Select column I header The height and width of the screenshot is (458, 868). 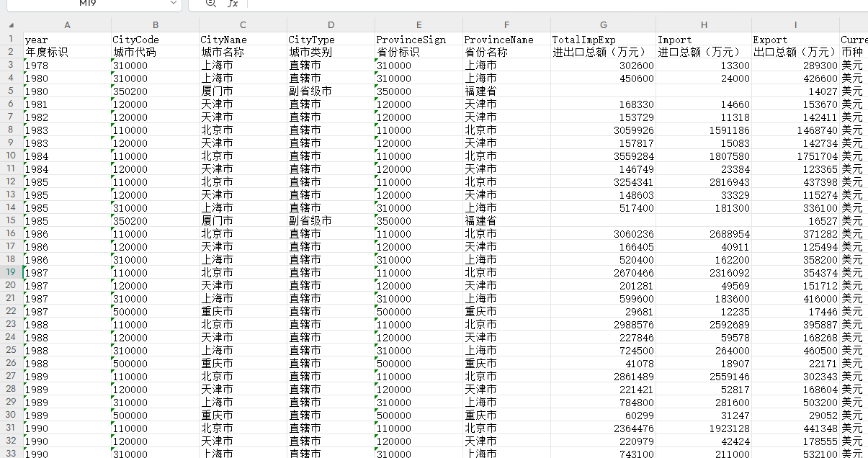coord(795,24)
